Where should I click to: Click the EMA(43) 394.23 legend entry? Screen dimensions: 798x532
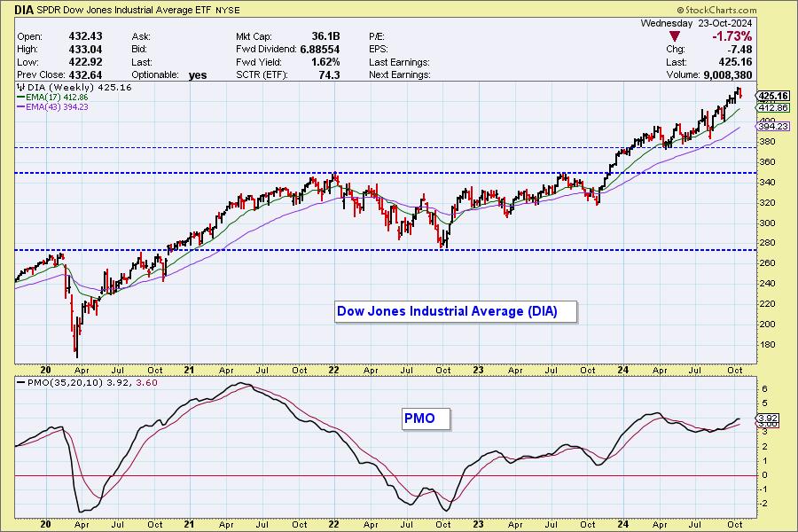point(52,107)
